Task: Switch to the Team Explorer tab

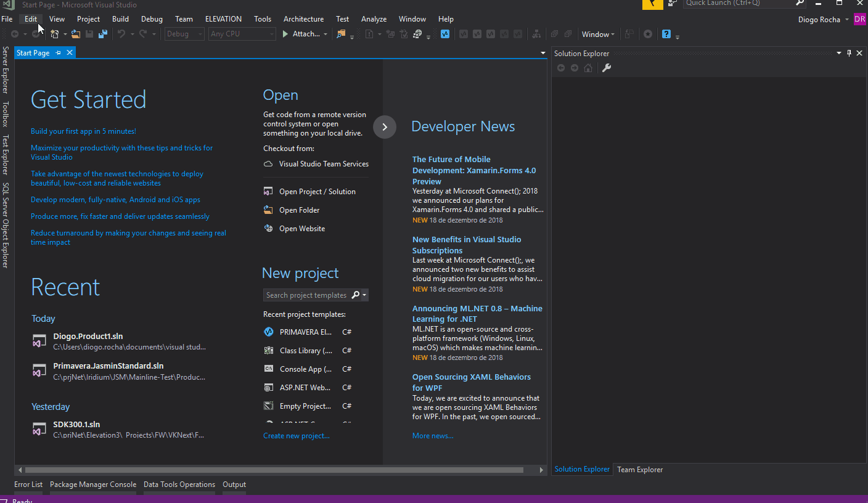Action: pyautogui.click(x=640, y=470)
